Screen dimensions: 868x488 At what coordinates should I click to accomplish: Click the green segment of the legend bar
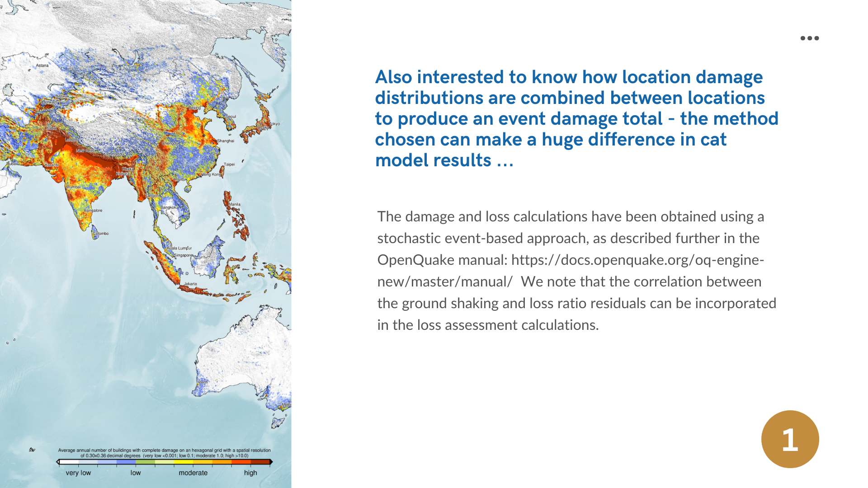(145, 462)
